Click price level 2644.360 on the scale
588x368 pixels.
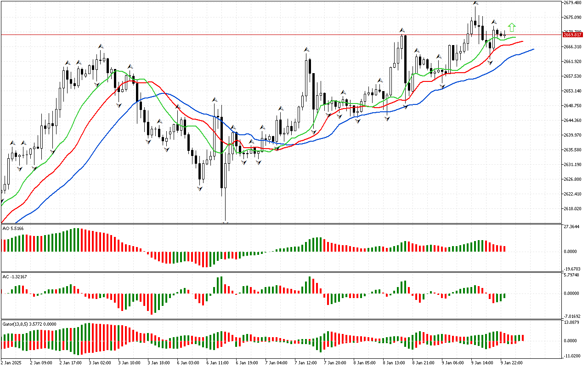572,121
